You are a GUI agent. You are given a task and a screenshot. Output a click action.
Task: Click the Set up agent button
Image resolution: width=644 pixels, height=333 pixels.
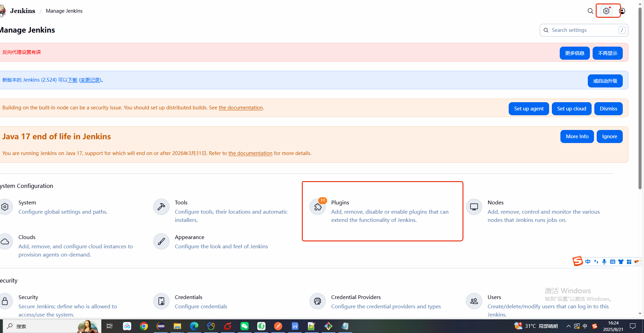(x=529, y=109)
